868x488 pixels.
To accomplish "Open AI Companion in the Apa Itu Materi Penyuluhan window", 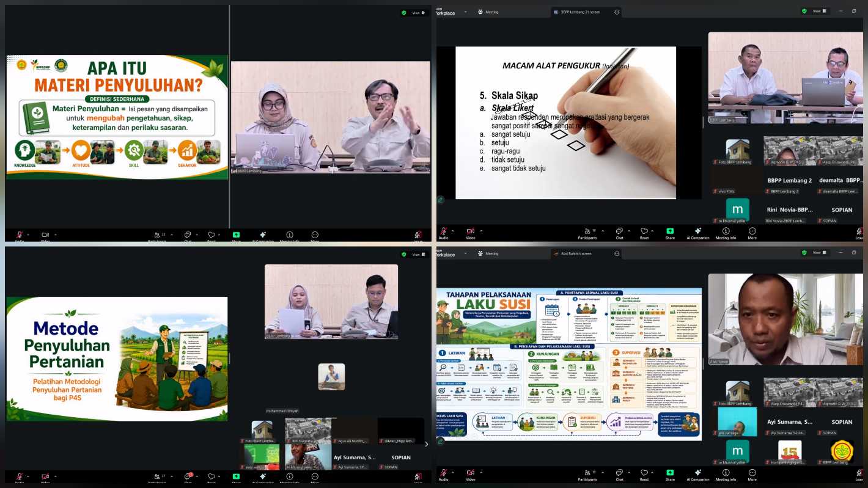I will (263, 236).
